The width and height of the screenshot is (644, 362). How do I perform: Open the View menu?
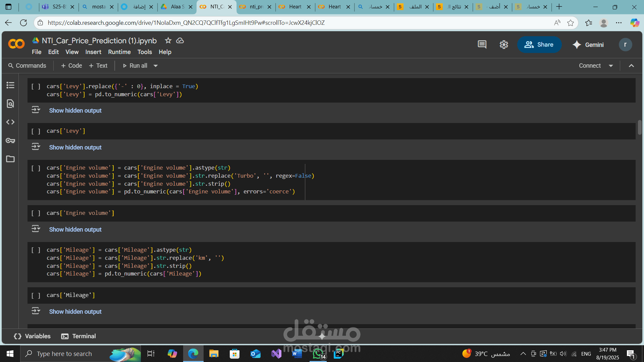pyautogui.click(x=72, y=52)
